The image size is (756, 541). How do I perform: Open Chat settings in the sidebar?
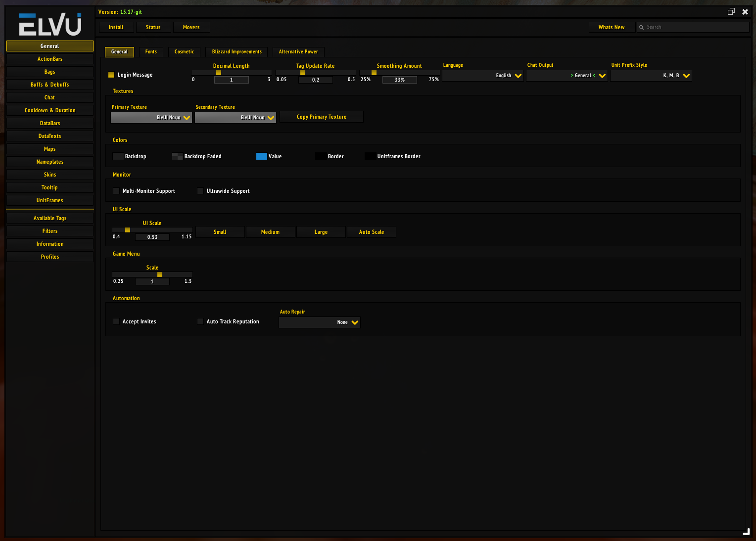(x=50, y=97)
